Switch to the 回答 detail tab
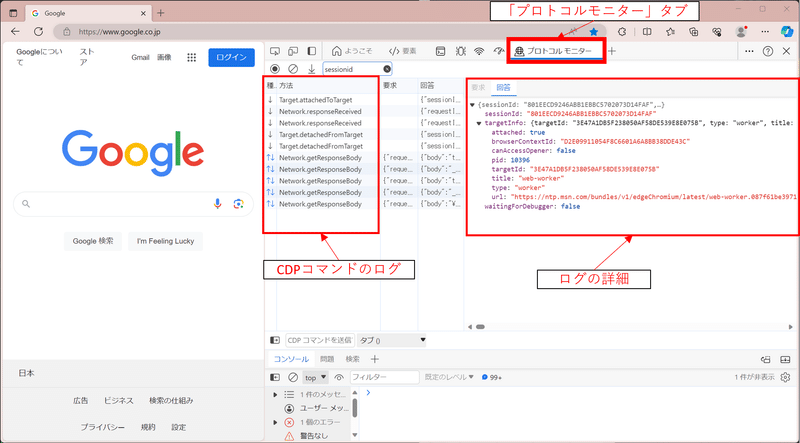Screen dimensions: 800x443 504,88
